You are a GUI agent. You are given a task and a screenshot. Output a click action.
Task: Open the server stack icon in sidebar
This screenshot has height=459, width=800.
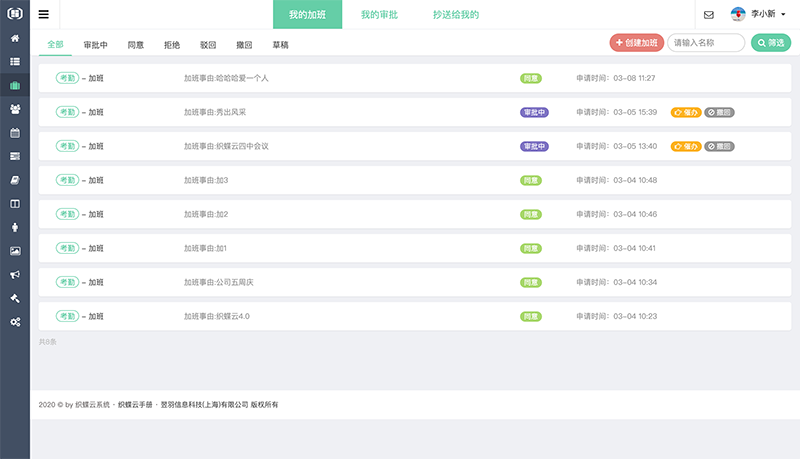(15, 156)
